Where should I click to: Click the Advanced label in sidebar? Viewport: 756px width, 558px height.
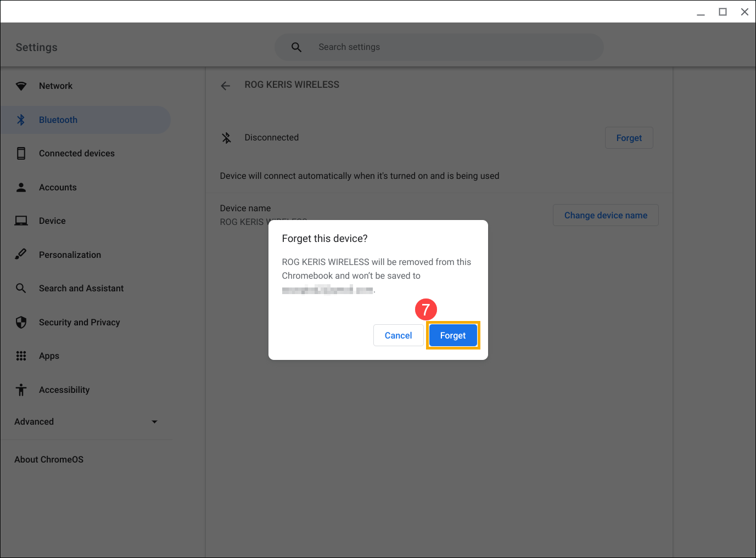[x=34, y=422]
